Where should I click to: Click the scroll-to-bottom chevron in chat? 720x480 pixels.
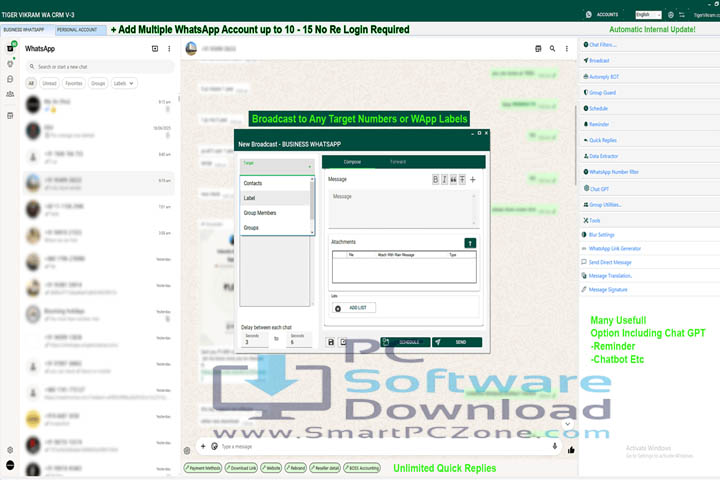[568, 424]
